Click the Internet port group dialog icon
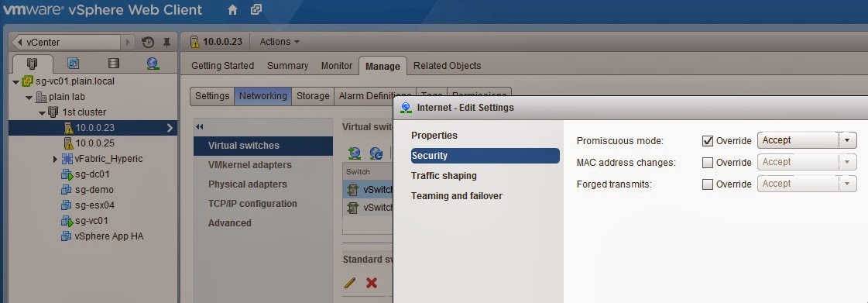868x303 pixels. [x=407, y=108]
